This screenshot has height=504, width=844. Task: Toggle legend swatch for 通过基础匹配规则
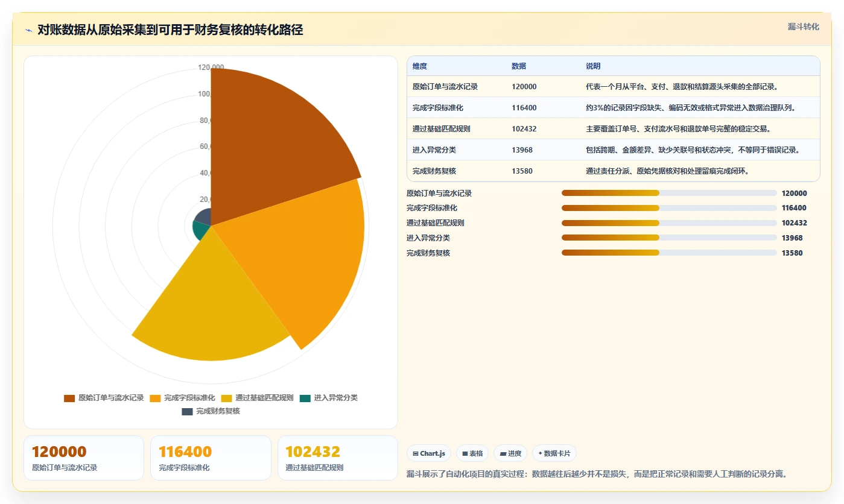point(226,398)
